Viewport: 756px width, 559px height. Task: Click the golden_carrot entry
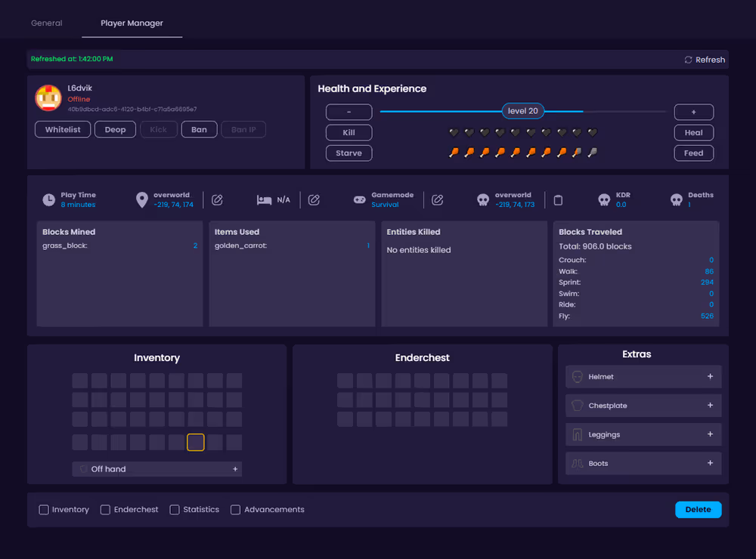pyautogui.click(x=292, y=246)
